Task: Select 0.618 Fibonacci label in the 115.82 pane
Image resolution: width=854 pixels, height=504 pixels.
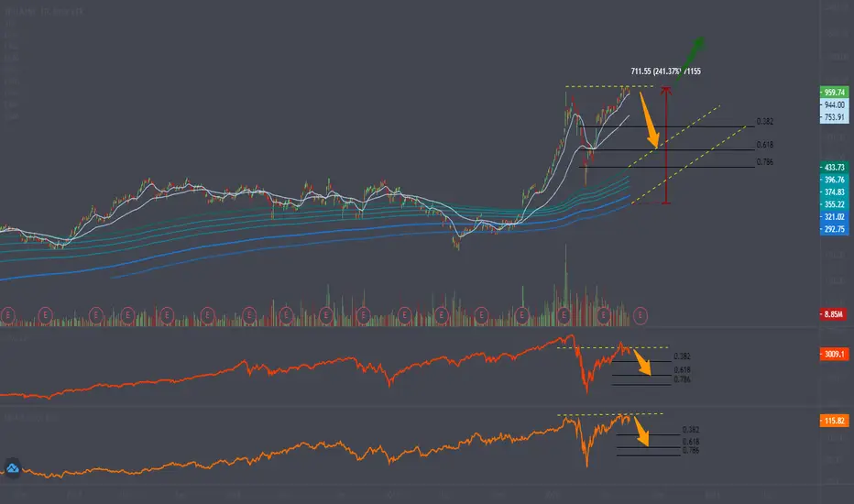Action: point(691,442)
